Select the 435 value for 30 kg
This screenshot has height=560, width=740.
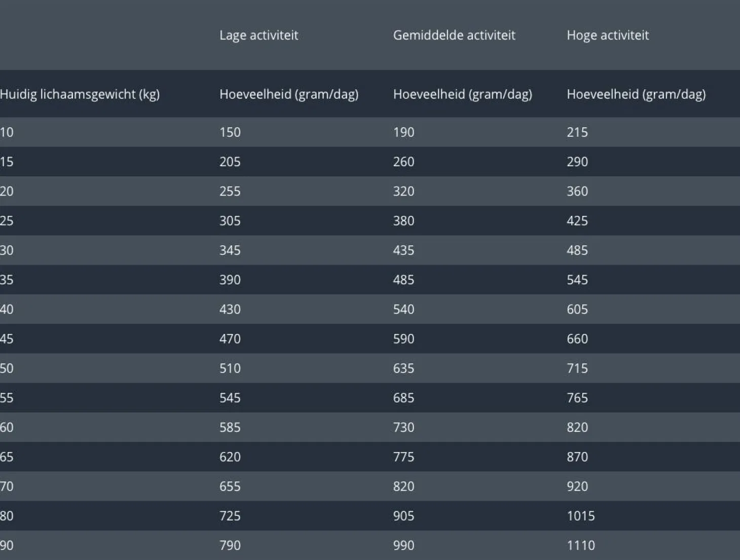coord(403,250)
